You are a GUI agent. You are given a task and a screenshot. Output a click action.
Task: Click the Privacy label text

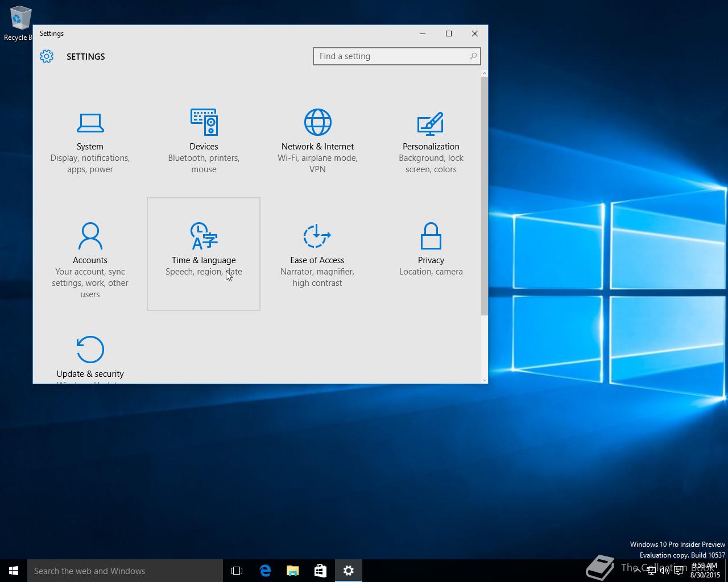click(x=431, y=260)
